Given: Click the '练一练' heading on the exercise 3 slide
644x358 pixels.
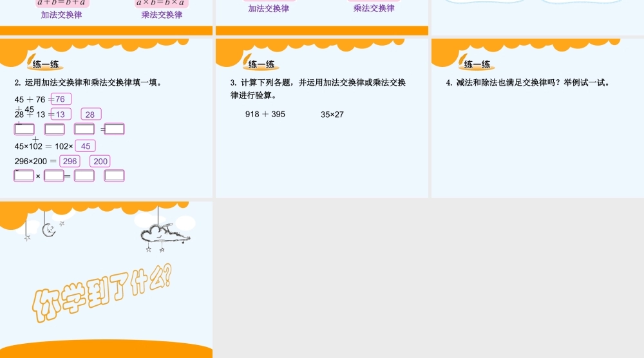Looking at the screenshot, I should [261, 64].
